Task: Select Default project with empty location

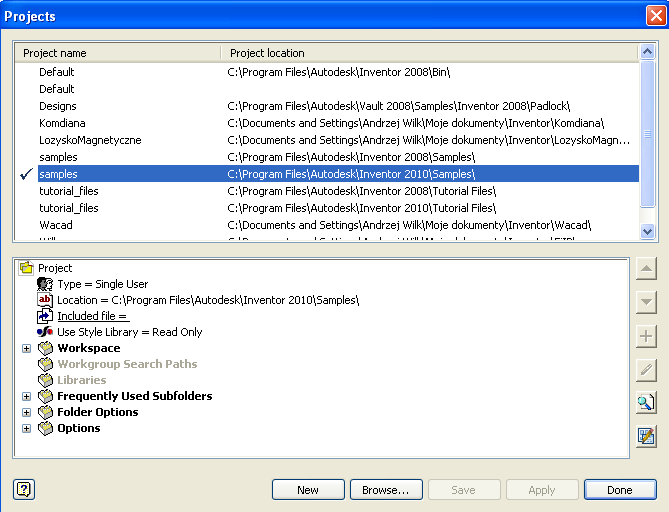Action: (x=327, y=89)
